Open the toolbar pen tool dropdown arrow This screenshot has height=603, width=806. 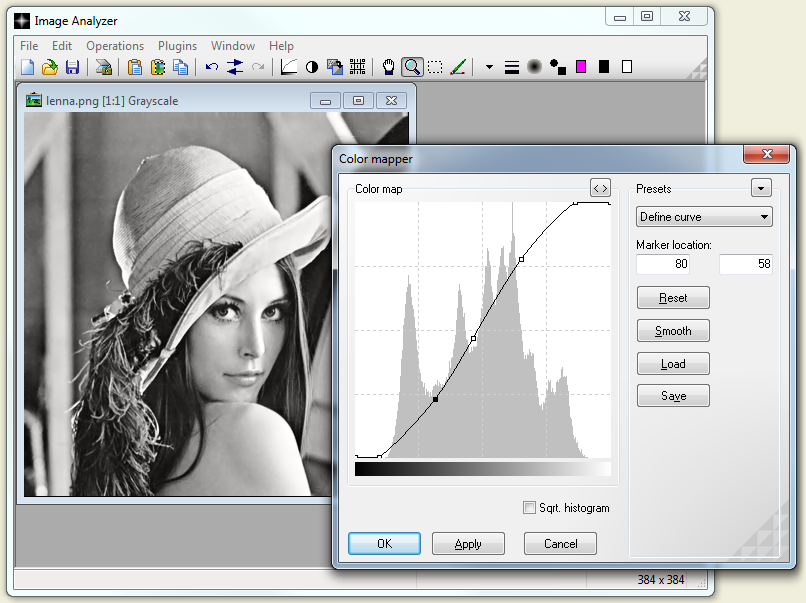[x=489, y=66]
